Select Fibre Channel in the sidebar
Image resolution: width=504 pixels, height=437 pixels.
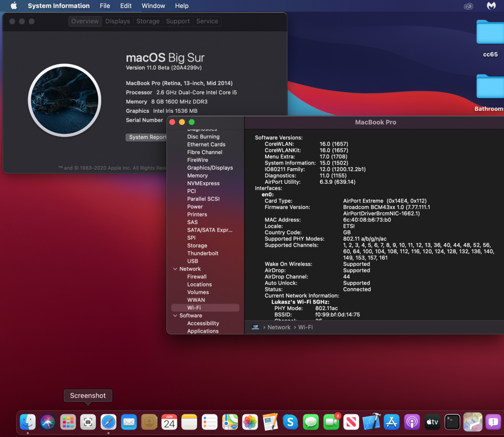(205, 152)
